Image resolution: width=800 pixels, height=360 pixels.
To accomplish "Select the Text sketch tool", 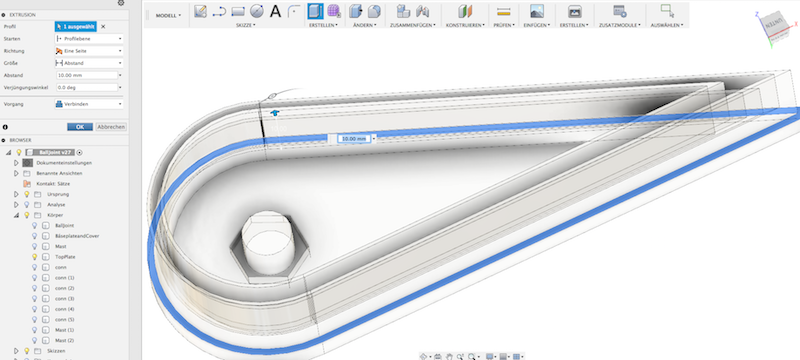I will tap(276, 11).
